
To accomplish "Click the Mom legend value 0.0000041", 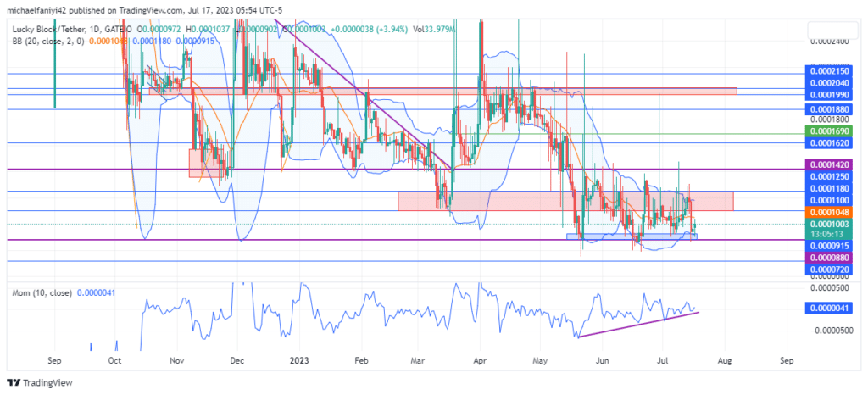I will 97,292.
